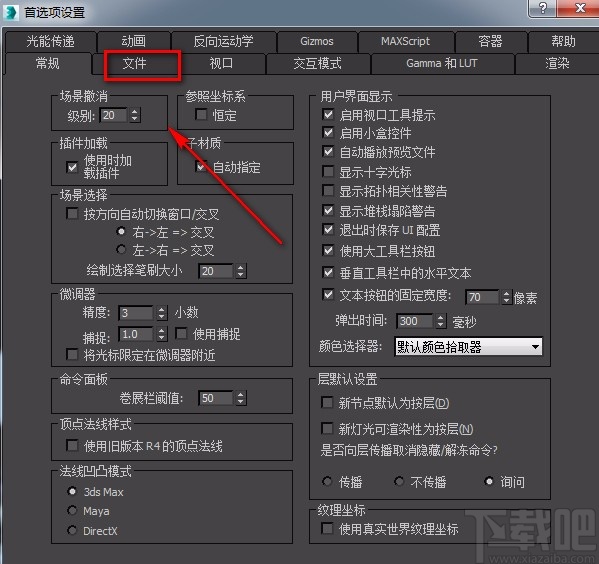Click the 卷展栏阈值 input field
The width and height of the screenshot is (599, 564).
click(216, 398)
